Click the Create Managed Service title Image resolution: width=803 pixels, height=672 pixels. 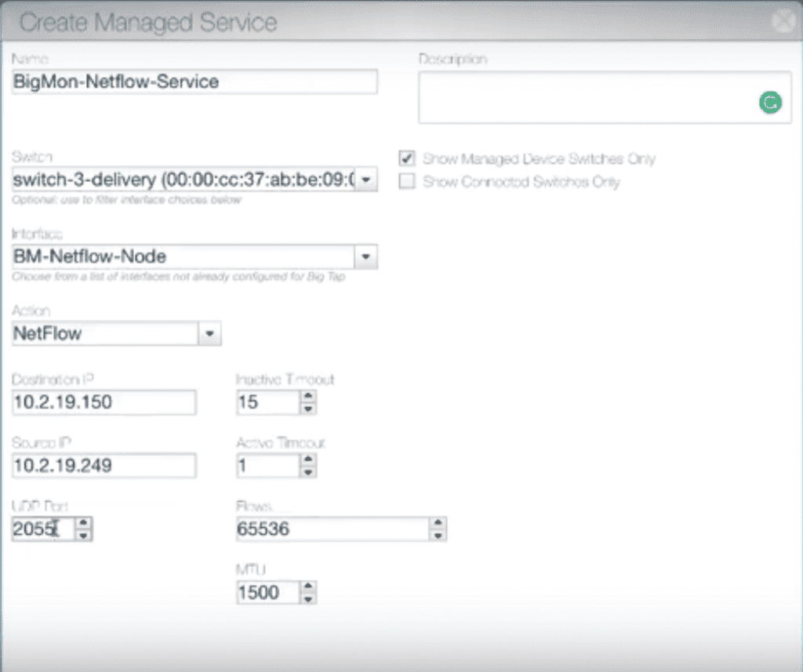tap(148, 23)
